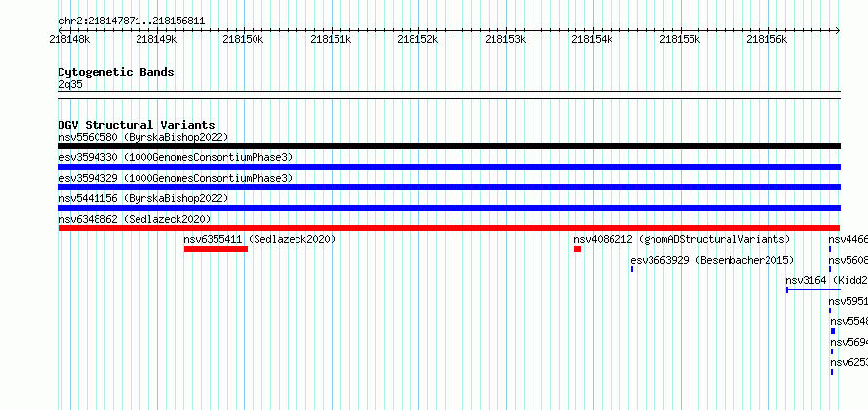
Task: Click the nsv5560580 black variant bar
Action: point(449,146)
